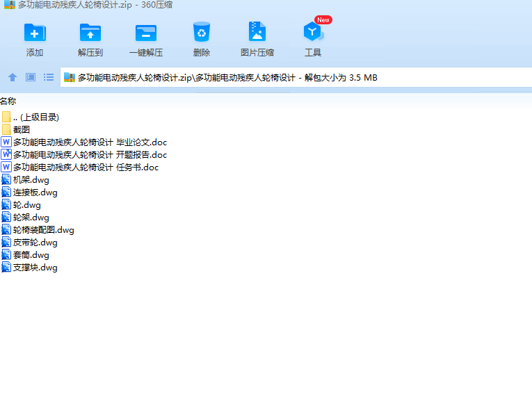Select file name 支撑块.dwg
Image resolution: width=532 pixels, height=399 pixels.
(x=35, y=268)
